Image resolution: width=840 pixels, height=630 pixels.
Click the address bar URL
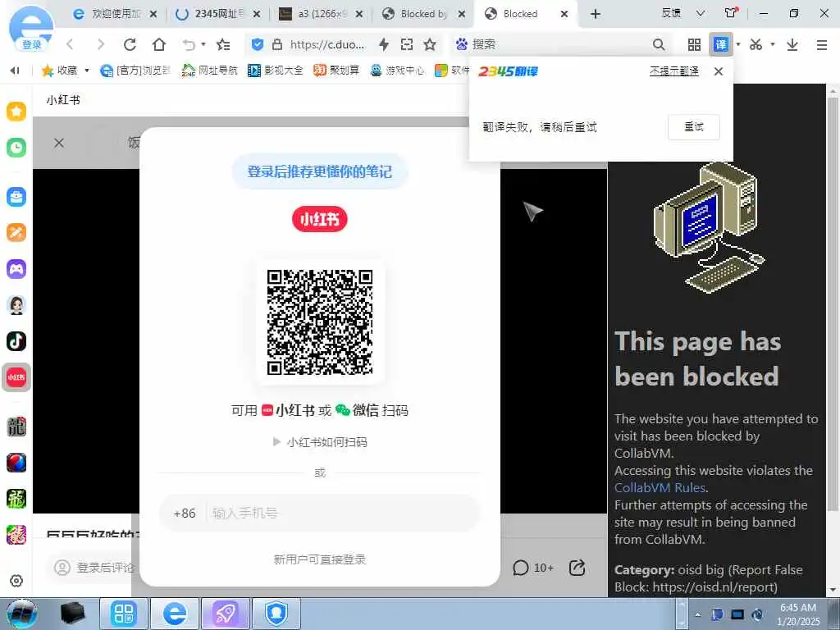327,44
